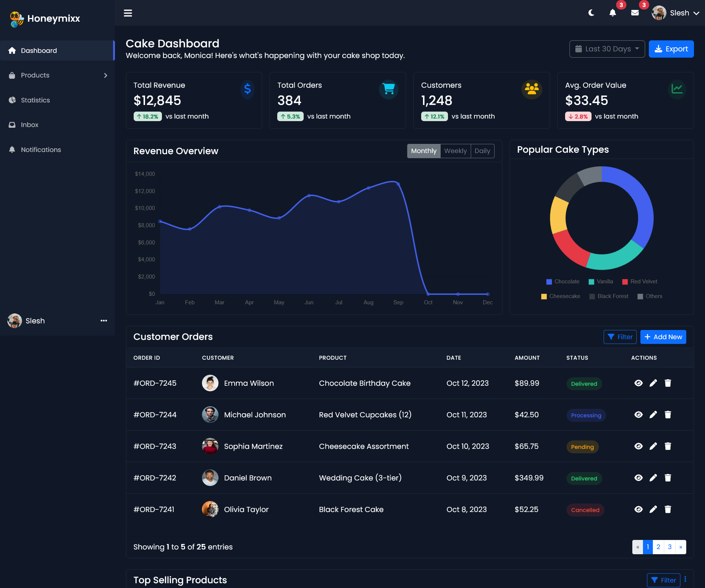705x588 pixels.
Task: Click the Cheesecake color swatch in legend
Action: tap(544, 297)
